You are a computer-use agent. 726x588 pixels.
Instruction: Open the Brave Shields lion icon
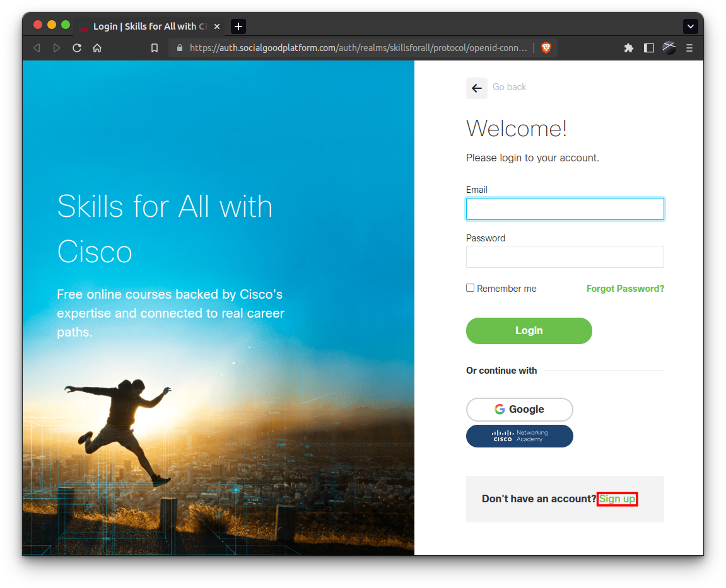546,48
